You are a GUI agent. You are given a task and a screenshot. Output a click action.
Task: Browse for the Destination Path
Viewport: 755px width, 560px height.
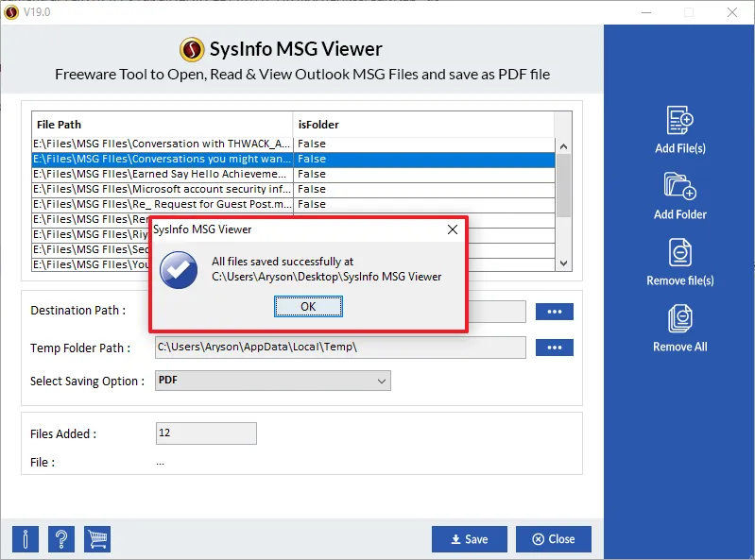click(555, 312)
